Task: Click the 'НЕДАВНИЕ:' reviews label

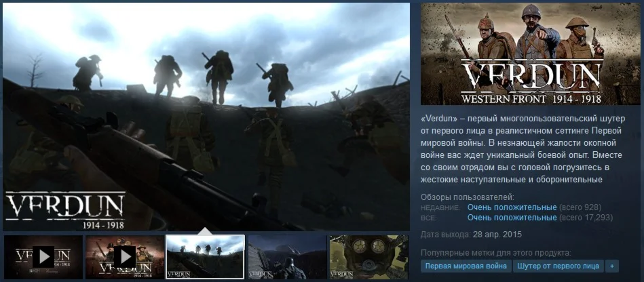Action: click(x=440, y=208)
